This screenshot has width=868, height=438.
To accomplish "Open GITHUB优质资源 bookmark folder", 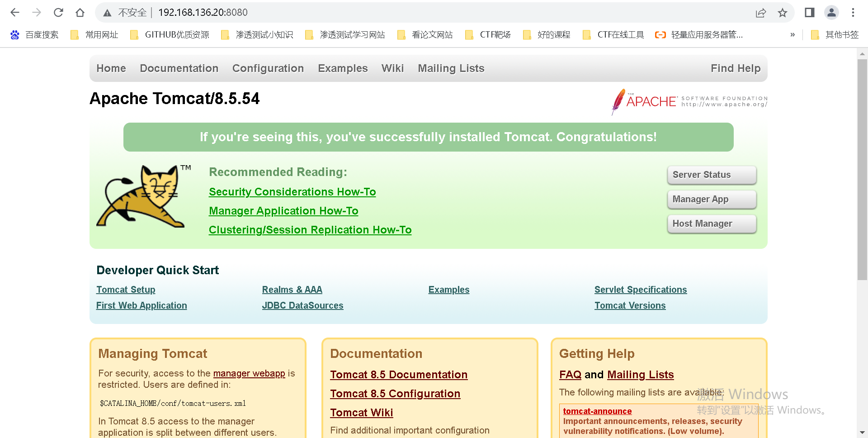I will pyautogui.click(x=170, y=35).
